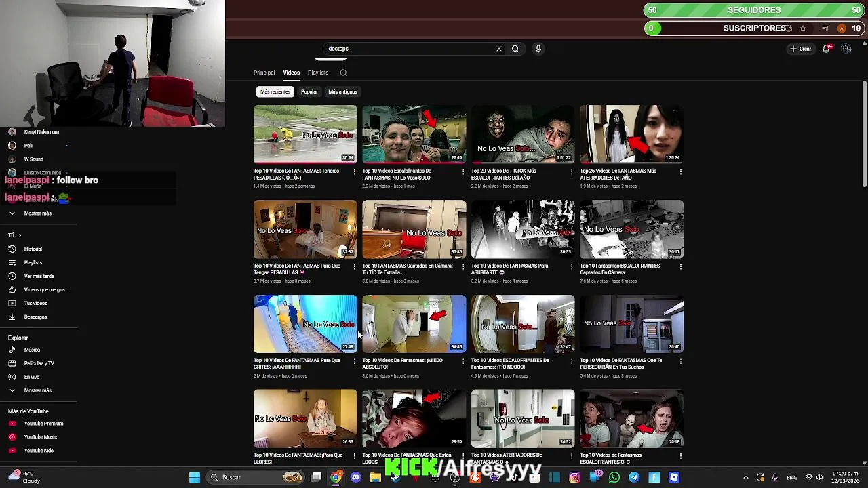Open Tus videos play icon
The image size is (868, 488).
tap(12, 303)
